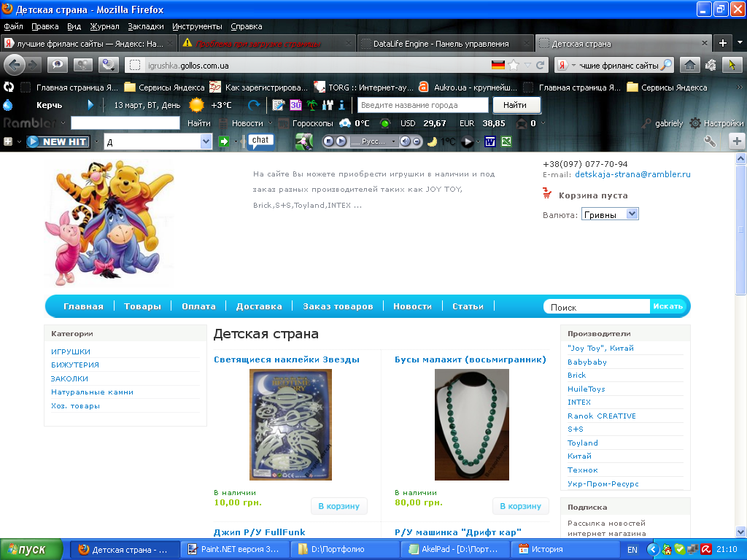Expand the toolbar text field dropdown arrow
The image size is (747, 560).
[205, 141]
